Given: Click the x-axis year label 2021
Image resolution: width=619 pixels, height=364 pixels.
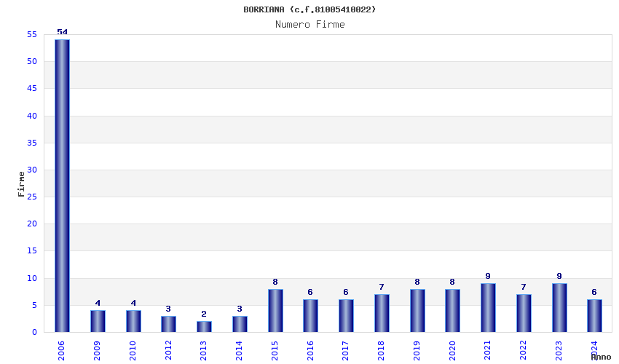Looking at the screenshot, I should (487, 351).
